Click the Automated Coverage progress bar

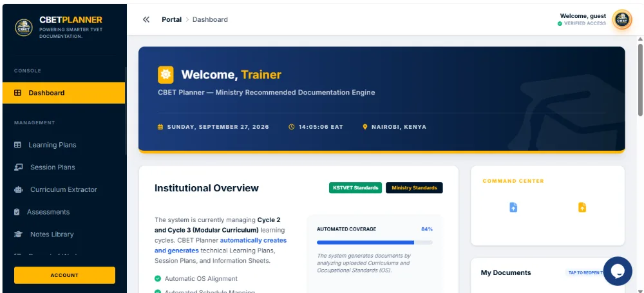click(375, 243)
